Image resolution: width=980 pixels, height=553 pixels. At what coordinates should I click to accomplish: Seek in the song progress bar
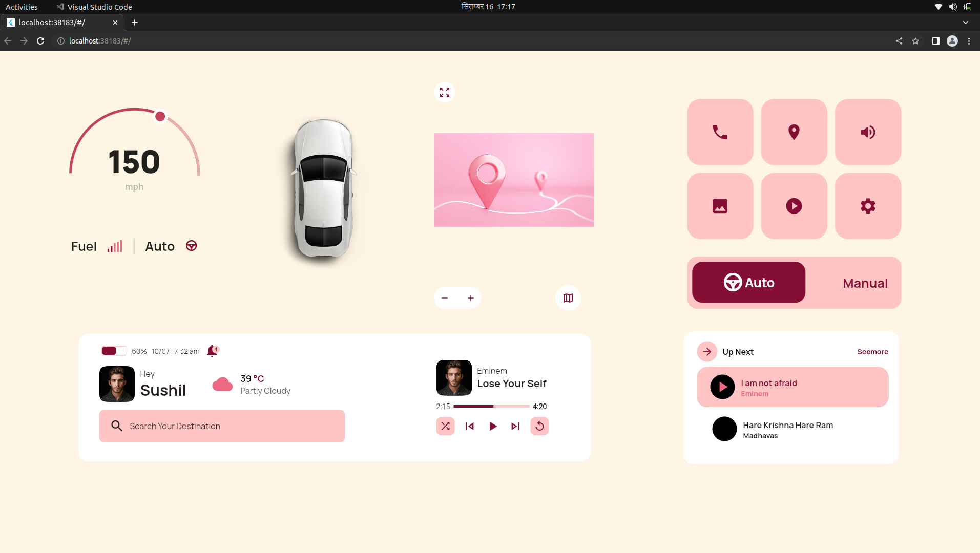click(x=491, y=406)
